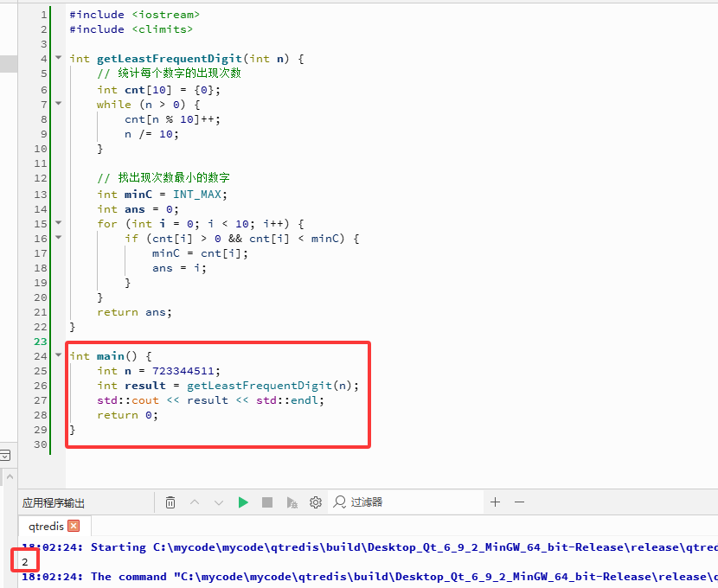Click '#include <climits>' on line 2
The height and width of the screenshot is (588, 718).
tap(131, 29)
